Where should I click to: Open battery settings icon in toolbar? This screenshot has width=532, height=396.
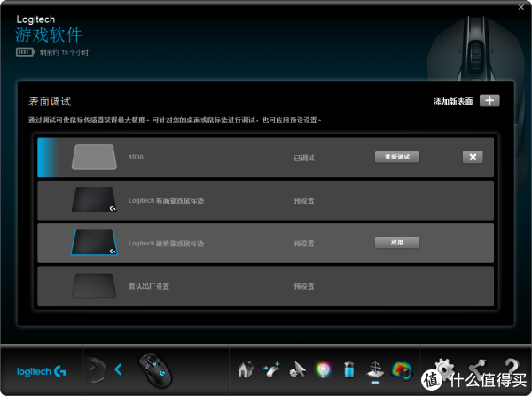coord(349,368)
